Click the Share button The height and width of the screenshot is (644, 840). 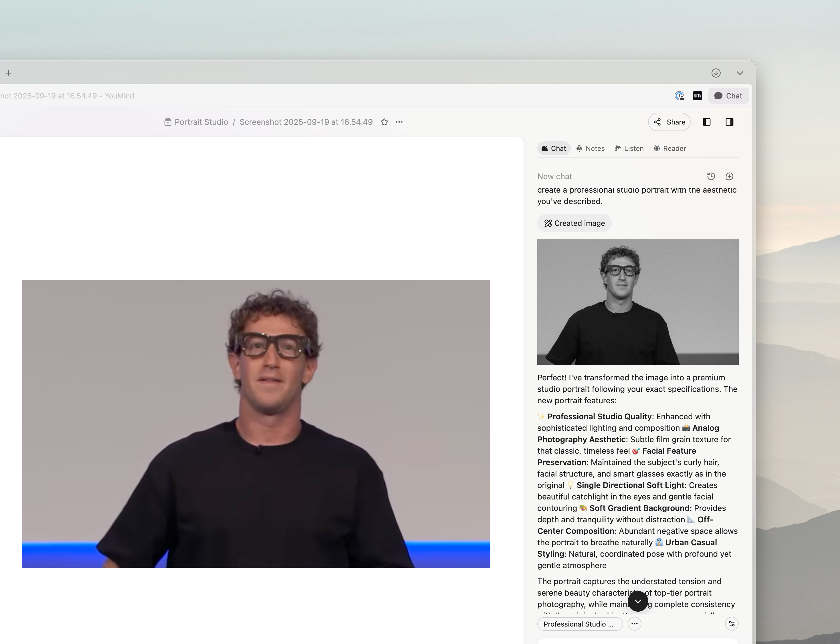(669, 122)
